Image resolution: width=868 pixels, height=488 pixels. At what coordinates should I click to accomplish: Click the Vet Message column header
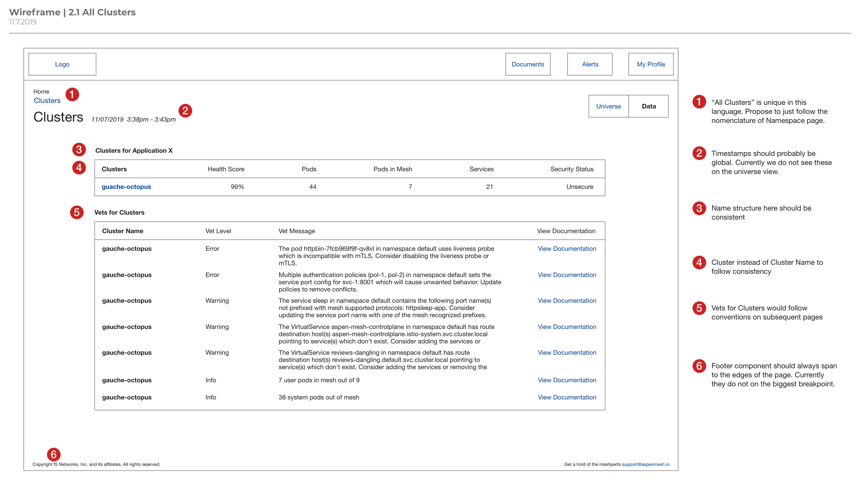click(x=297, y=231)
